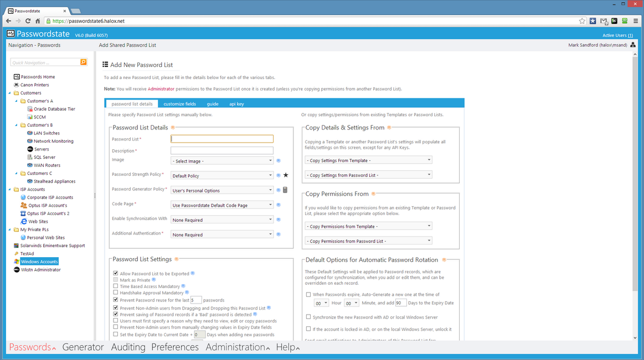
Task: Select the LAN Switches icon
Action: (x=29, y=133)
